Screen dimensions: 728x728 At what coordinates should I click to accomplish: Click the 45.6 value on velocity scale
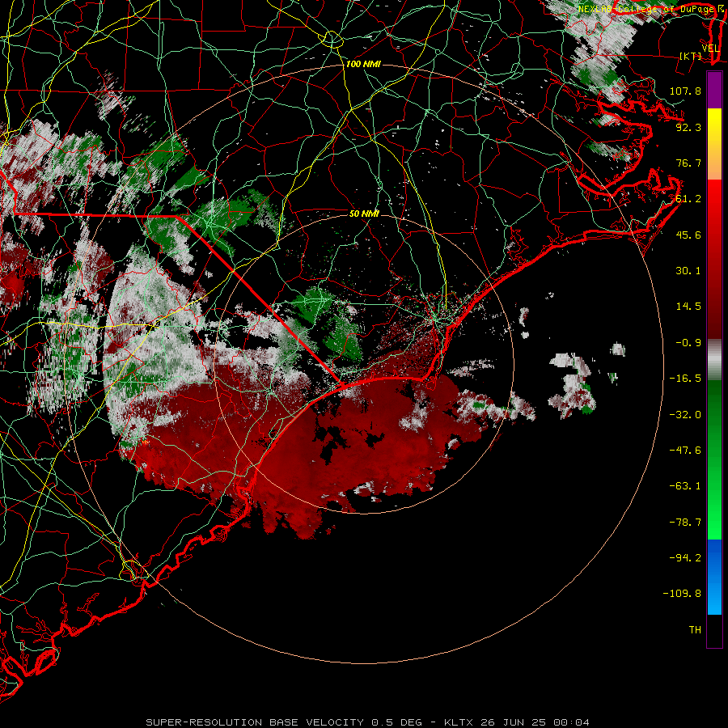point(688,235)
